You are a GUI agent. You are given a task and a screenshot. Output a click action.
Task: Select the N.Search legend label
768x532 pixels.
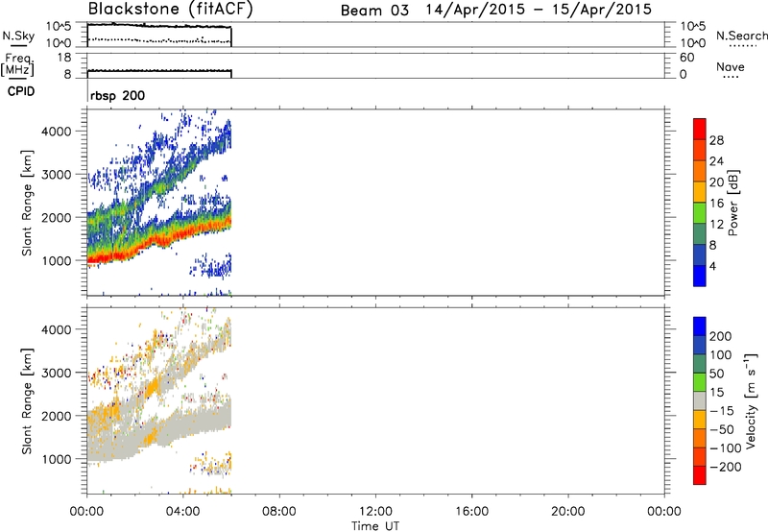click(x=741, y=36)
